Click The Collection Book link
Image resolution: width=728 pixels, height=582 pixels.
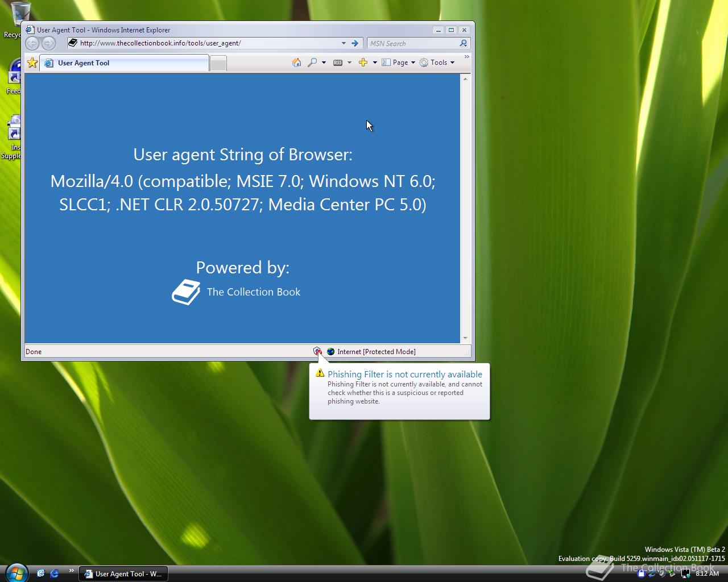point(254,292)
